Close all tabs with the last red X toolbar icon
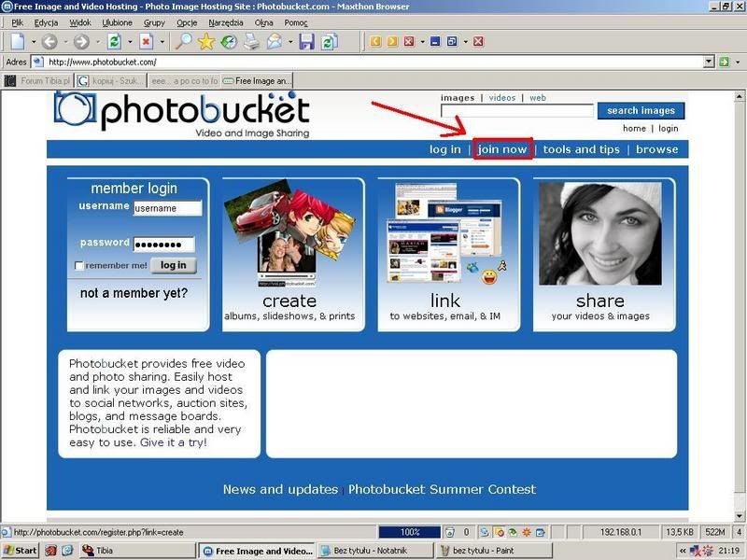 (x=478, y=41)
